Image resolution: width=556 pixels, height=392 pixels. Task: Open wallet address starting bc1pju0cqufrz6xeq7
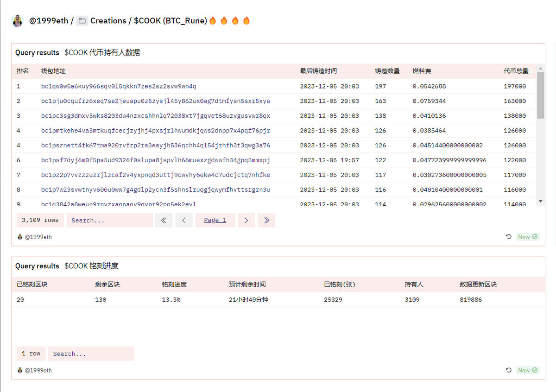click(x=156, y=101)
